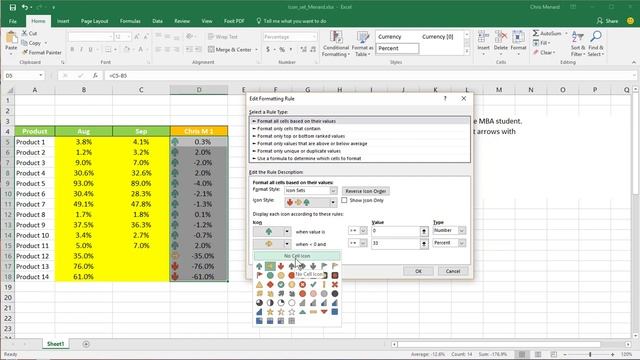Choose the half-filled circle cell icon
The width and height of the screenshot is (640, 360).
tap(270, 302)
